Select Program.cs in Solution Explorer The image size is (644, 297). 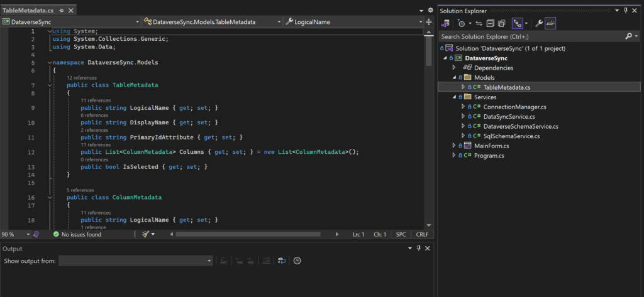tap(489, 156)
